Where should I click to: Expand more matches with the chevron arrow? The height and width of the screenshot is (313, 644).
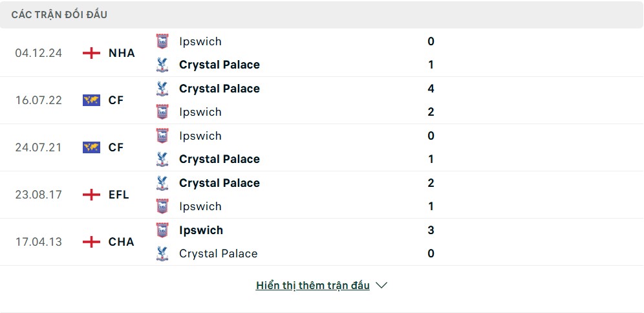pos(381,285)
